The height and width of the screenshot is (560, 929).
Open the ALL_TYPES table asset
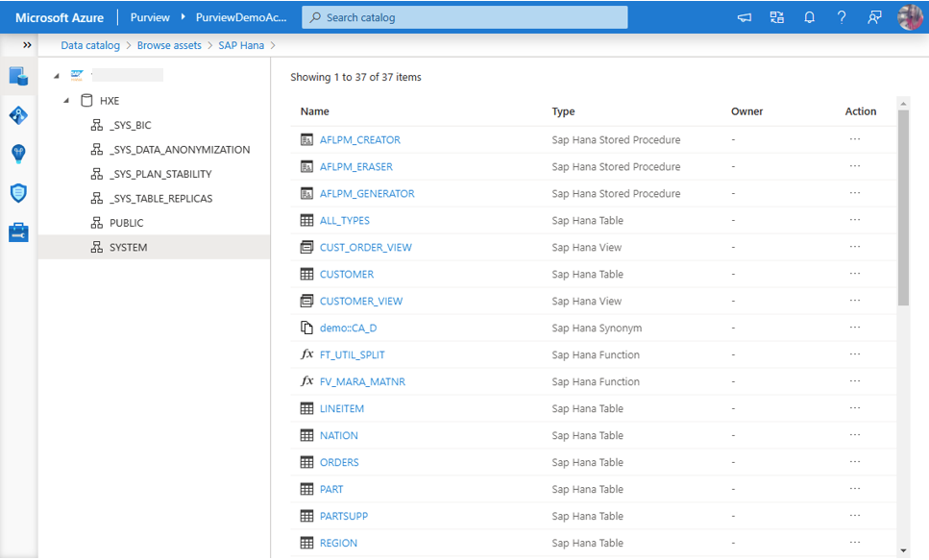click(x=344, y=220)
